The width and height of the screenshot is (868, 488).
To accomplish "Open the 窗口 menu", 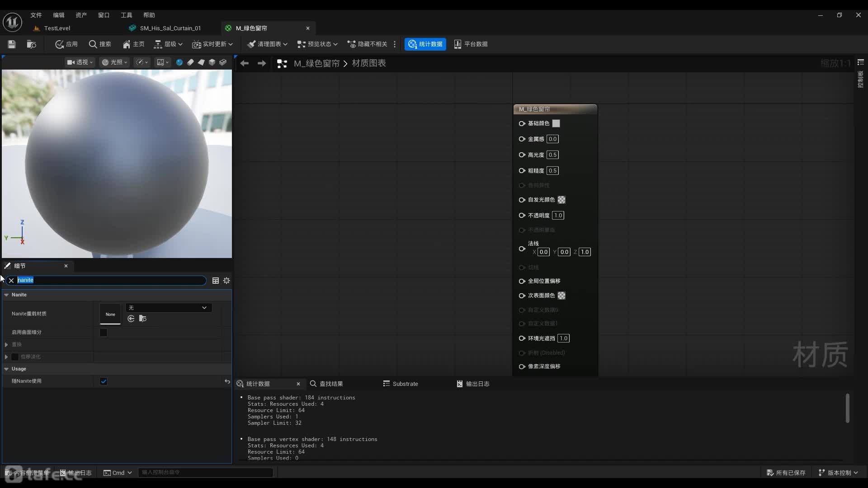I will pyautogui.click(x=104, y=15).
